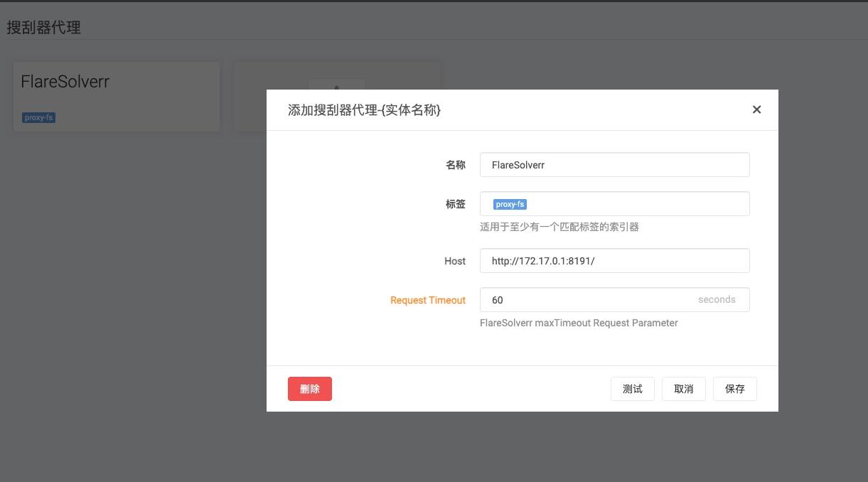Save the proxy settings with 保存
Viewport: 868px width, 482px height.
[734, 388]
